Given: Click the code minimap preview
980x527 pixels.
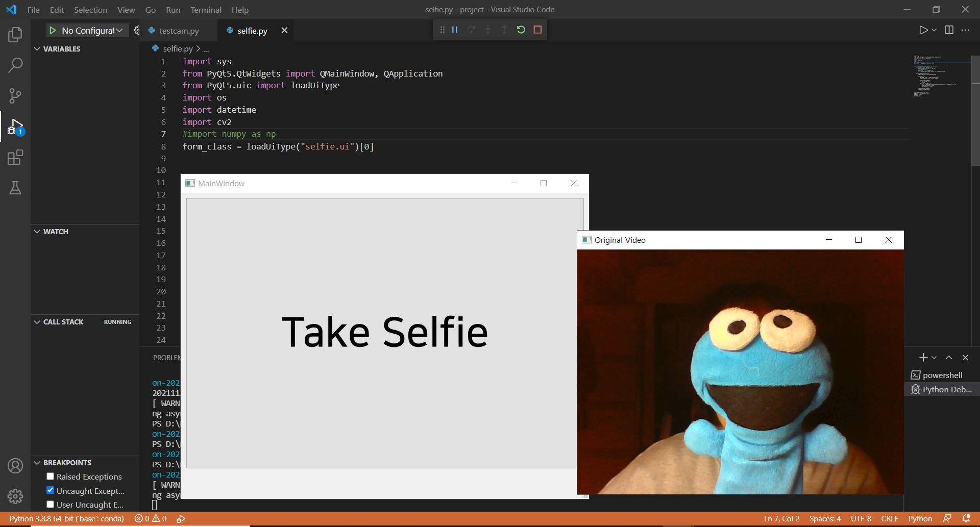Looking at the screenshot, I should 934,76.
